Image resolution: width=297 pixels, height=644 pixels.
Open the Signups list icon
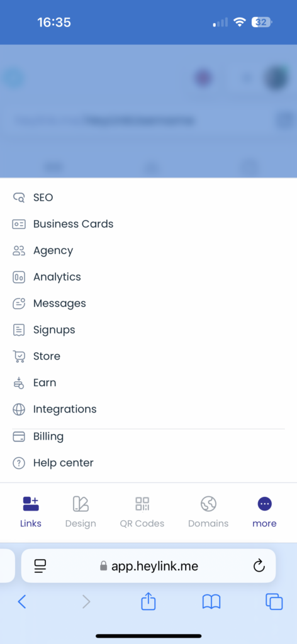pos(19,330)
